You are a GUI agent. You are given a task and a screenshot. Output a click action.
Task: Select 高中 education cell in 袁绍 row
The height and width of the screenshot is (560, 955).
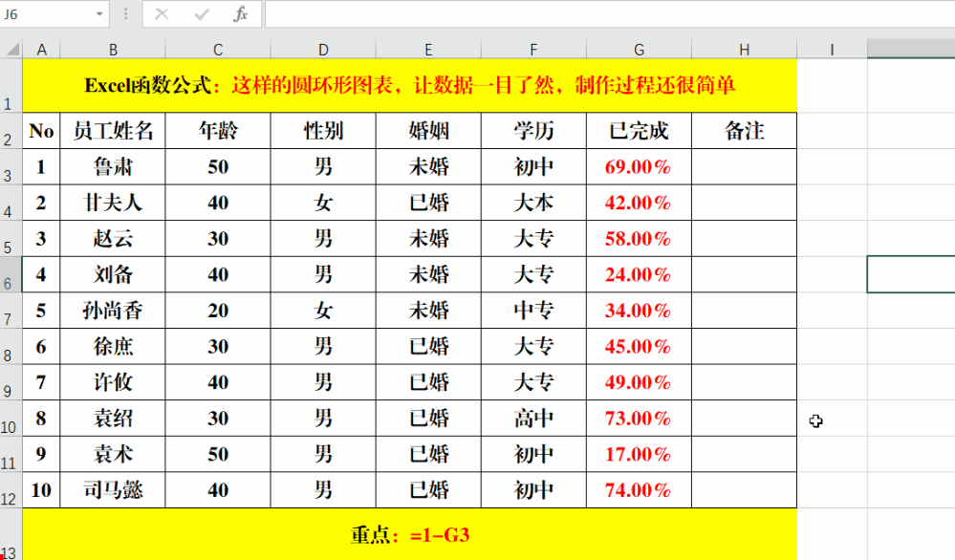[x=533, y=419]
